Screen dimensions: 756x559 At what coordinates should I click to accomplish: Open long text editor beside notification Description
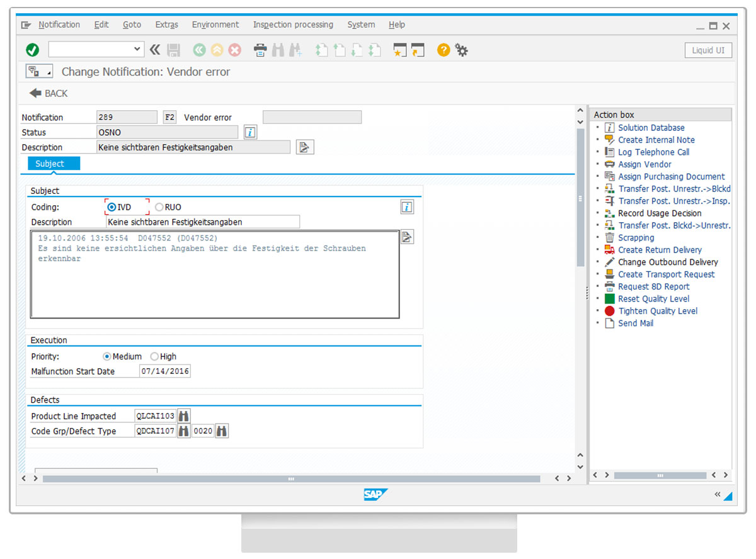pyautogui.click(x=305, y=147)
